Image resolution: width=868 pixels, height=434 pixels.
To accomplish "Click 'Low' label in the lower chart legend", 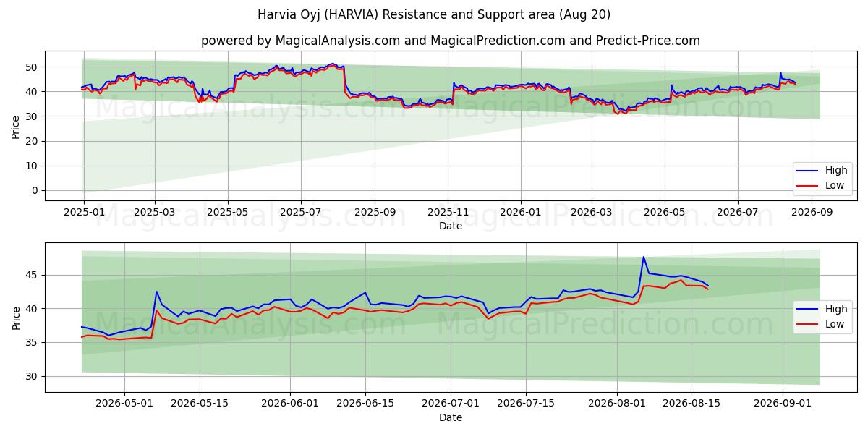I will [835, 324].
